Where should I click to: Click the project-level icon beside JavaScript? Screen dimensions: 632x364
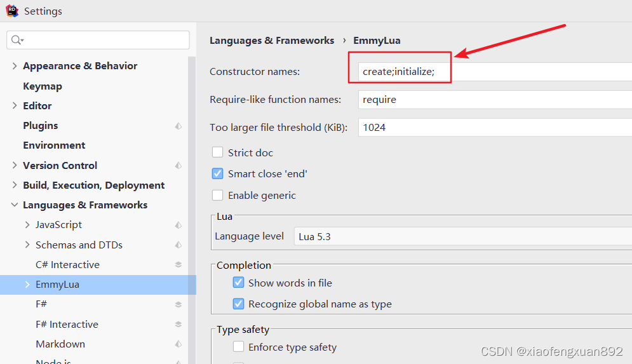tap(178, 225)
